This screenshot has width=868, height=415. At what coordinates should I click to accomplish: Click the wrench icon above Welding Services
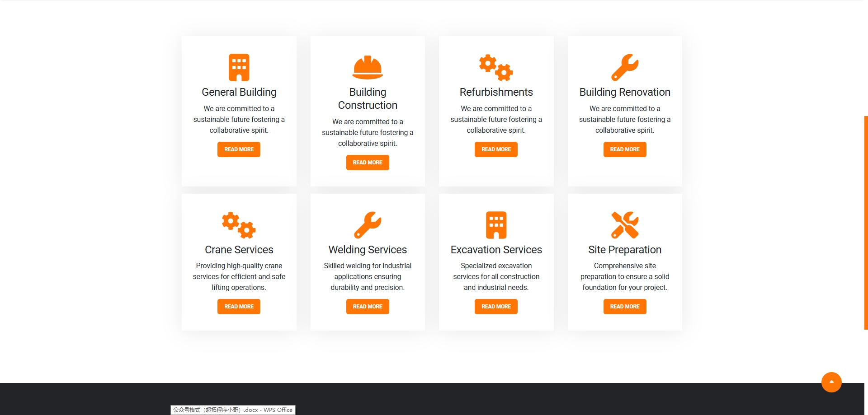pos(368,225)
